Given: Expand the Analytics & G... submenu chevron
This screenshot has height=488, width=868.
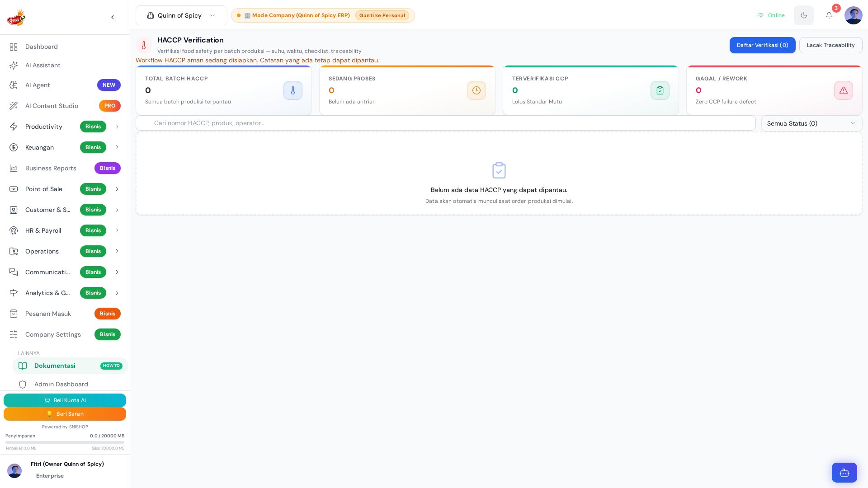Looking at the screenshot, I should (x=117, y=293).
